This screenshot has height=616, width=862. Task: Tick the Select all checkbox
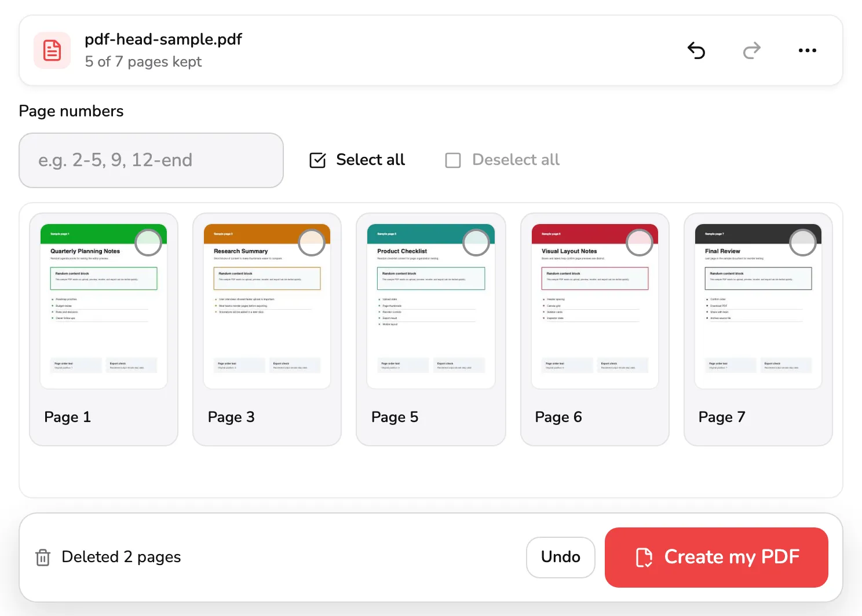(x=317, y=160)
